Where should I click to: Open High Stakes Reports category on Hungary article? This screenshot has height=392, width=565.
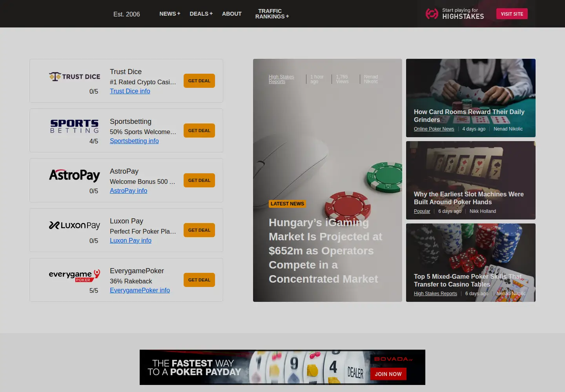[281, 79]
